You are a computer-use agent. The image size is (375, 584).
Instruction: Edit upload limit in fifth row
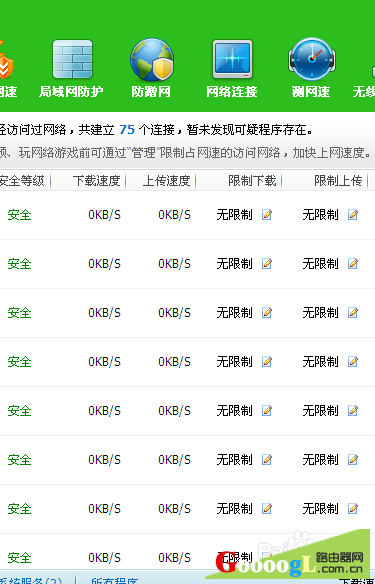353,410
